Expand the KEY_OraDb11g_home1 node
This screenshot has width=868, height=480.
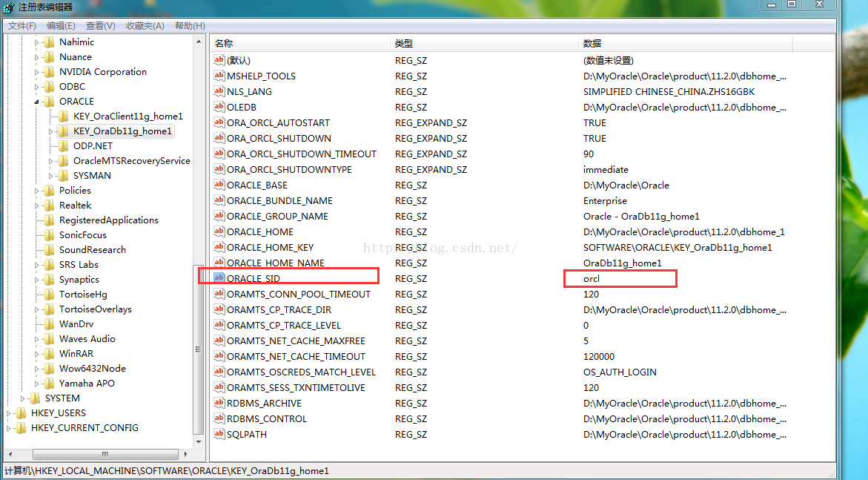pos(50,131)
